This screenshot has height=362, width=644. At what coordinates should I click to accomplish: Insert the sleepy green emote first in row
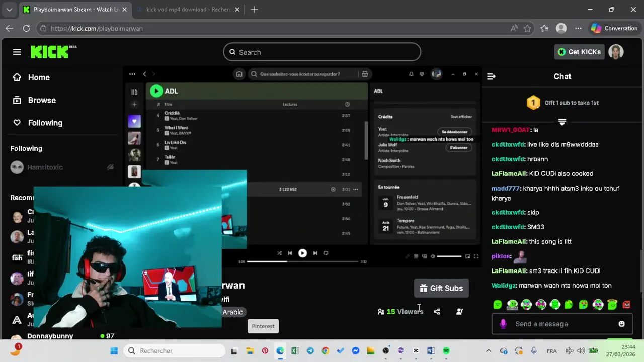click(498, 304)
